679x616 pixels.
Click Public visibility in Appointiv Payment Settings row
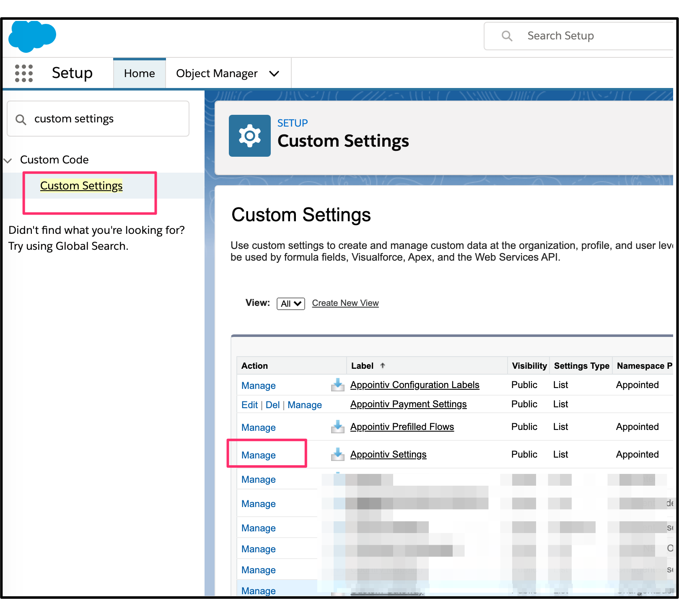tap(524, 404)
